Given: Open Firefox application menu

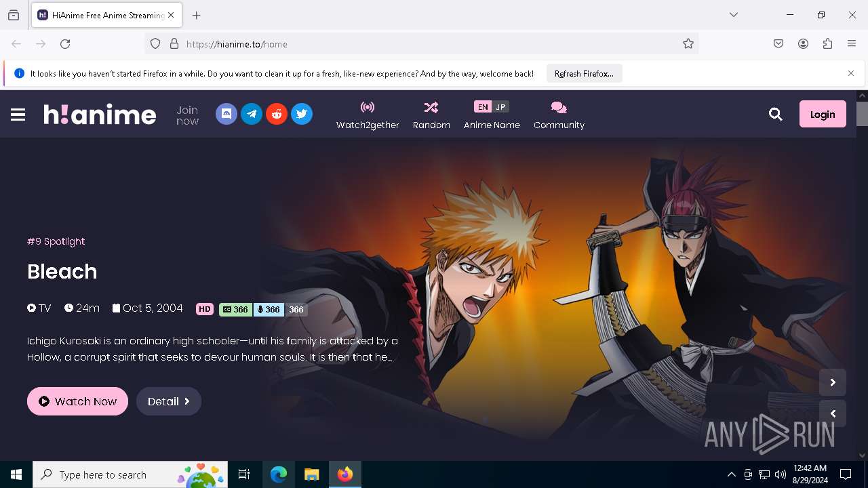Looking at the screenshot, I should pos(852,44).
